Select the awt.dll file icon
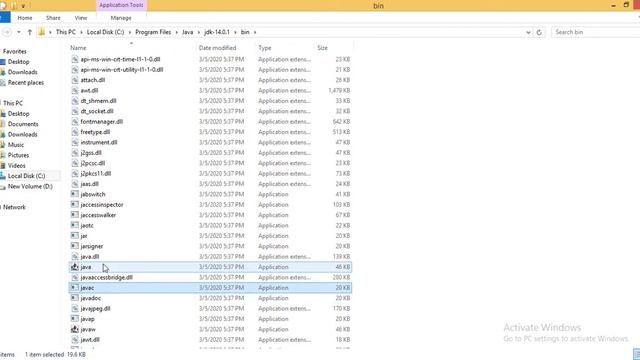Image resolution: width=640 pixels, height=360 pixels. click(75, 91)
